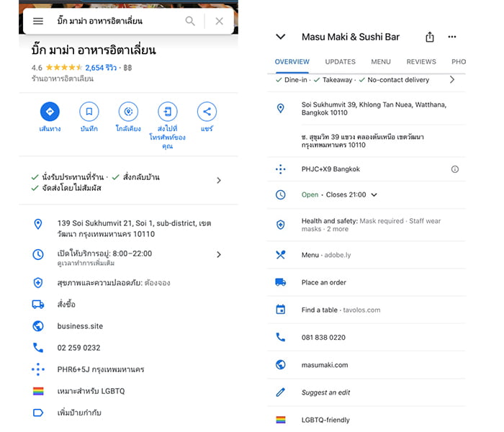504x432 pixels.
Task: Click rainbow flag beside เหมาะสำหรับ LGBTQ
Action: click(x=38, y=391)
